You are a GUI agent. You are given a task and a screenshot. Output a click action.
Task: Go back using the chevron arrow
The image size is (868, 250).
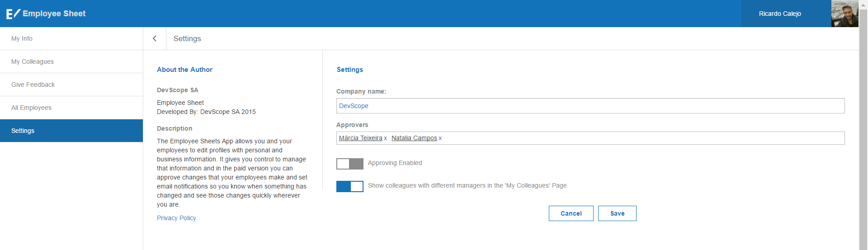(x=155, y=38)
